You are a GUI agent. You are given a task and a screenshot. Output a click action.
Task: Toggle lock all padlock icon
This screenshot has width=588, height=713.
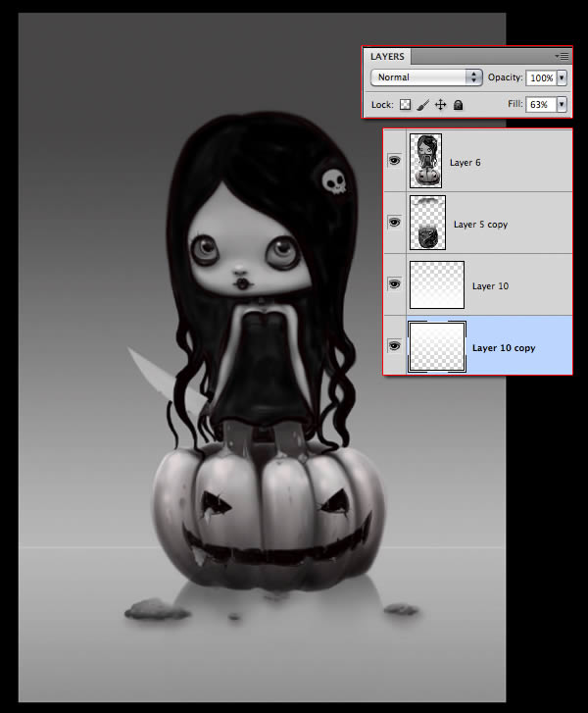tap(458, 105)
